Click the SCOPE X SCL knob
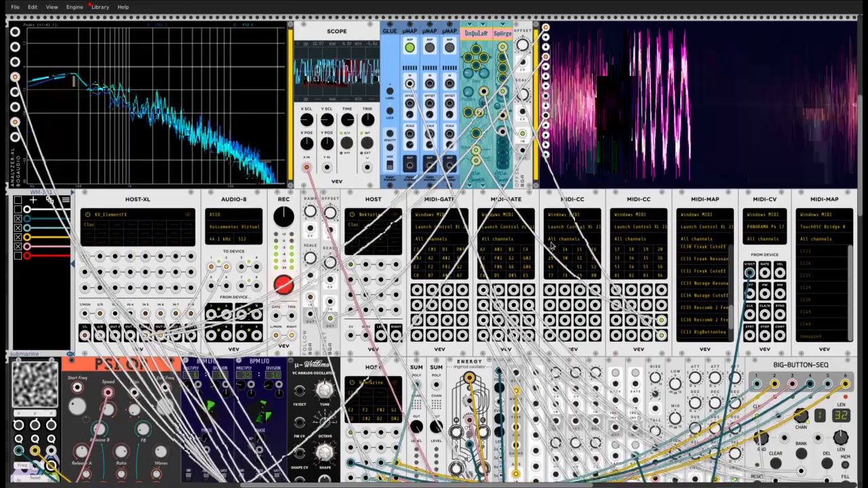 coord(307,121)
